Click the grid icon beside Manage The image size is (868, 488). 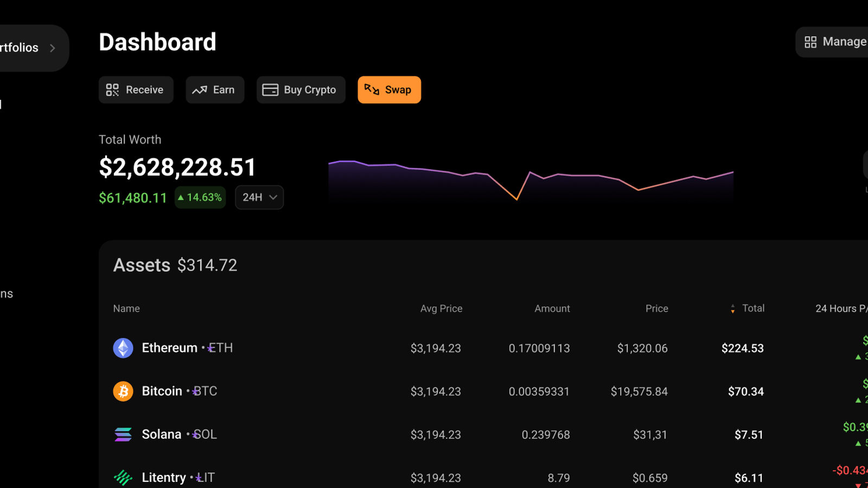[810, 42]
